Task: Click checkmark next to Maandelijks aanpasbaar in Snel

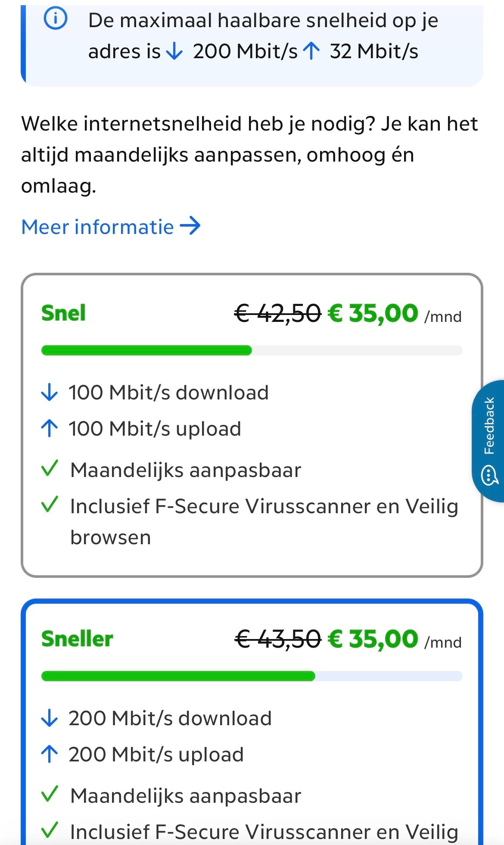Action: pyautogui.click(x=50, y=469)
